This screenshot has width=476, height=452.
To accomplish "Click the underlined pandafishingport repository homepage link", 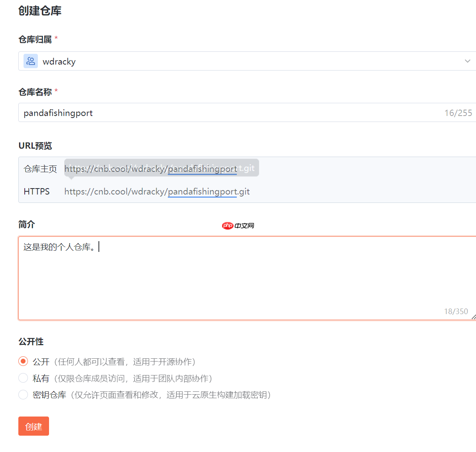I will click(x=203, y=169).
